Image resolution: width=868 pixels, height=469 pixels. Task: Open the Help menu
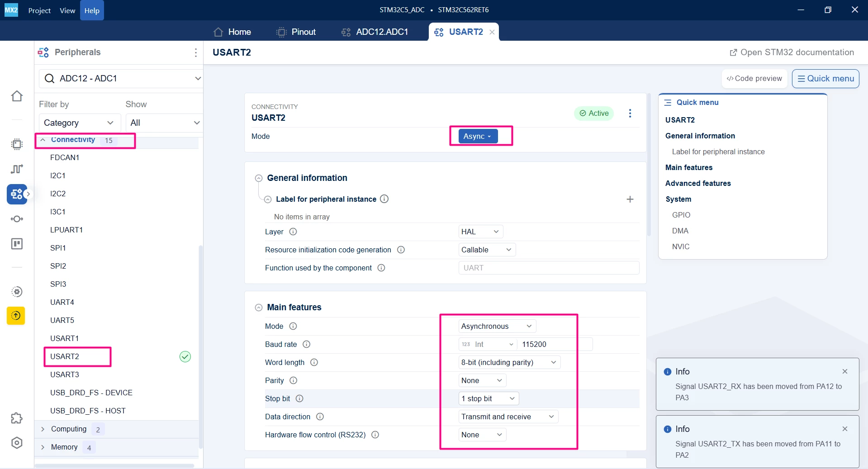[92, 10]
